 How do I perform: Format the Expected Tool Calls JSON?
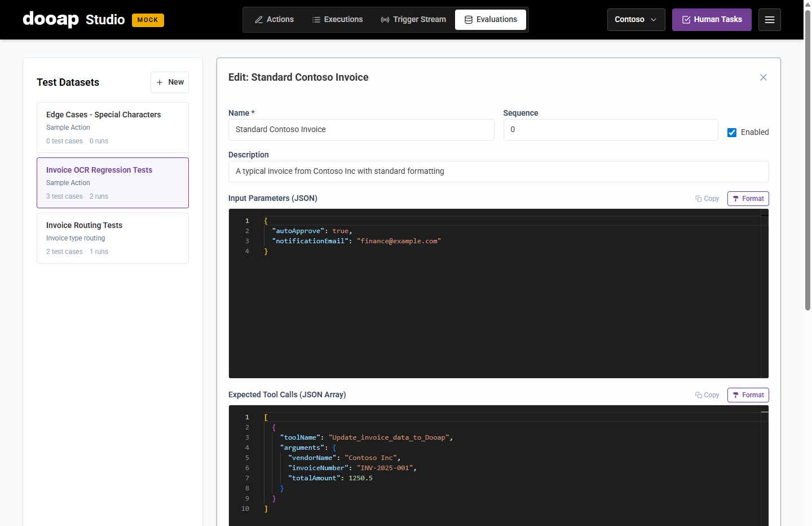(x=748, y=395)
